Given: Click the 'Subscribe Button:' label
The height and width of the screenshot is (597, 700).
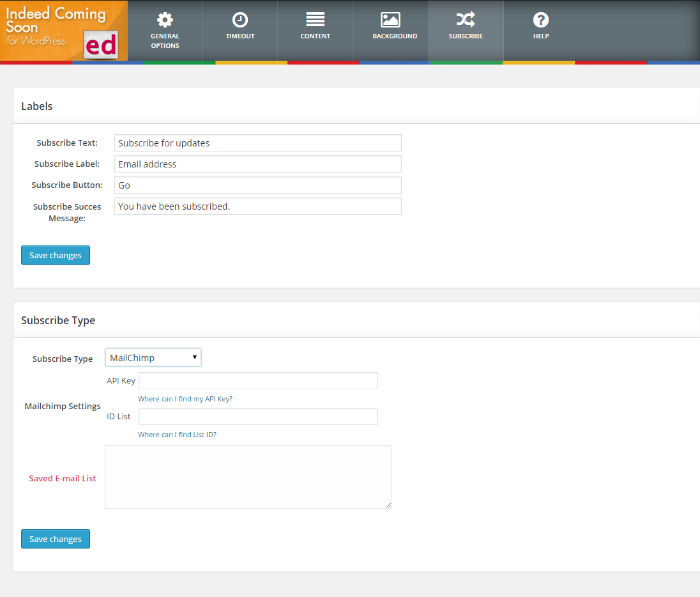Looking at the screenshot, I should point(67,185).
